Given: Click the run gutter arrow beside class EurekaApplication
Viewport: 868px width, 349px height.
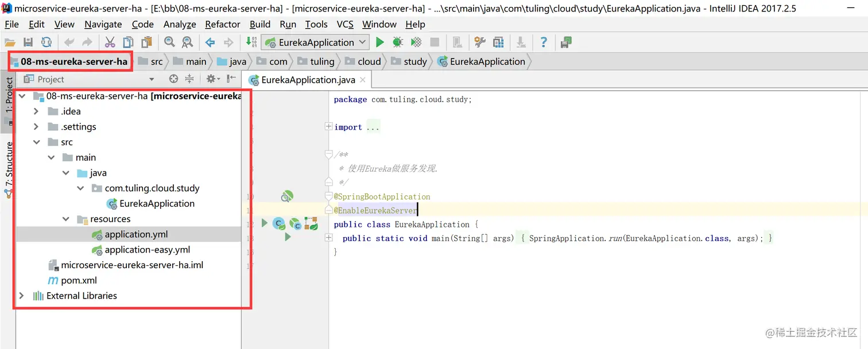Looking at the screenshot, I should click(265, 223).
